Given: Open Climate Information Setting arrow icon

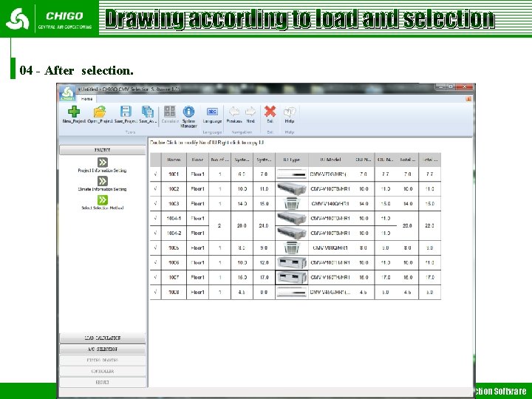Looking at the screenshot, I should click(x=103, y=181).
